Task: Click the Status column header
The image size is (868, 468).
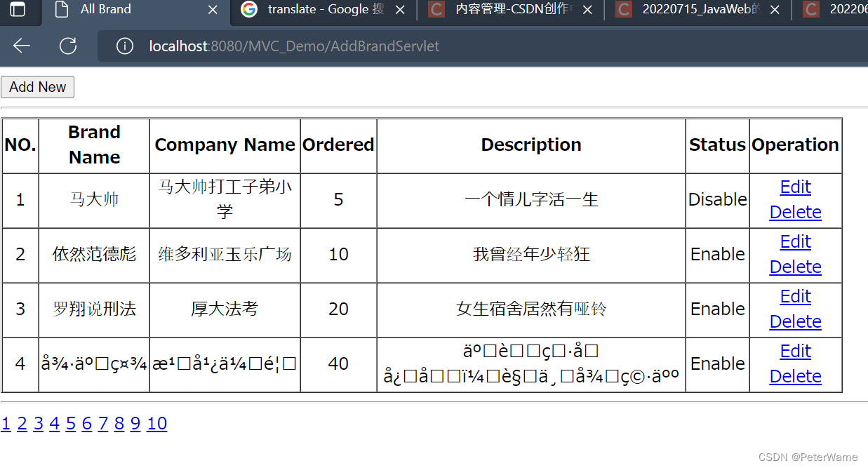Action: pyautogui.click(x=717, y=145)
